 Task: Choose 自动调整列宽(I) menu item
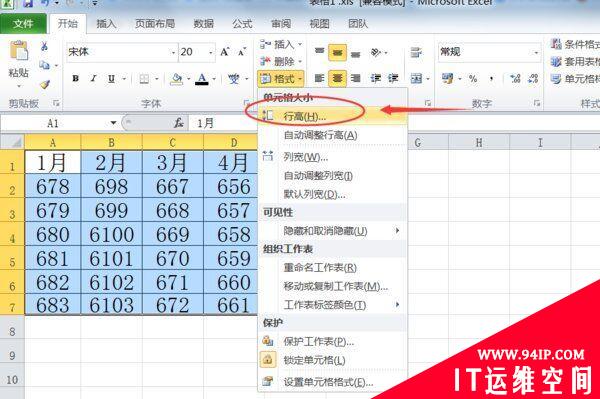tap(332, 176)
